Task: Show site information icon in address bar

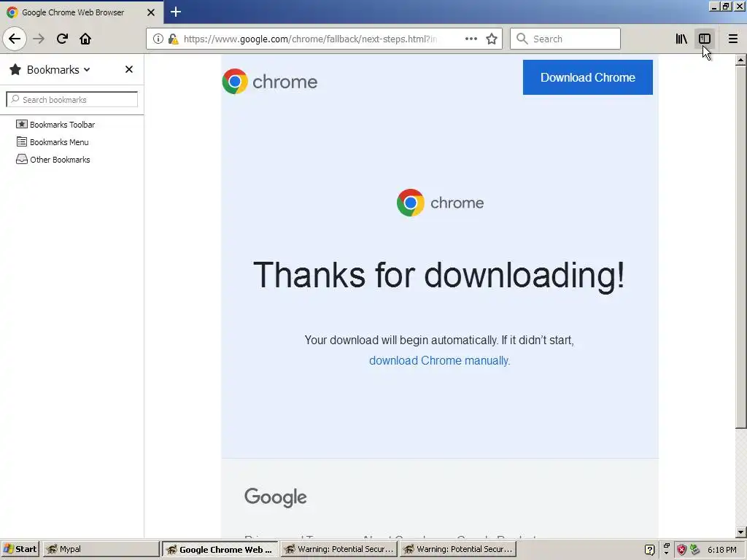Action: [158, 39]
